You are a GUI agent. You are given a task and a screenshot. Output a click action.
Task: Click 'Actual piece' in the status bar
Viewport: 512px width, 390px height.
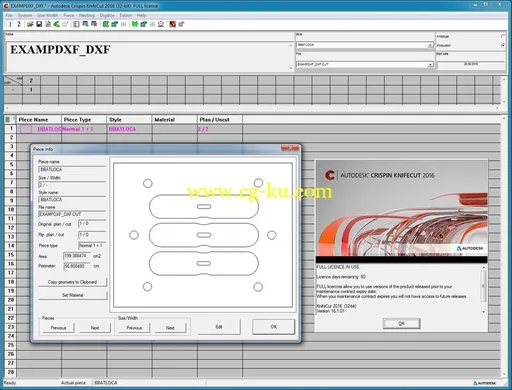tap(73, 383)
